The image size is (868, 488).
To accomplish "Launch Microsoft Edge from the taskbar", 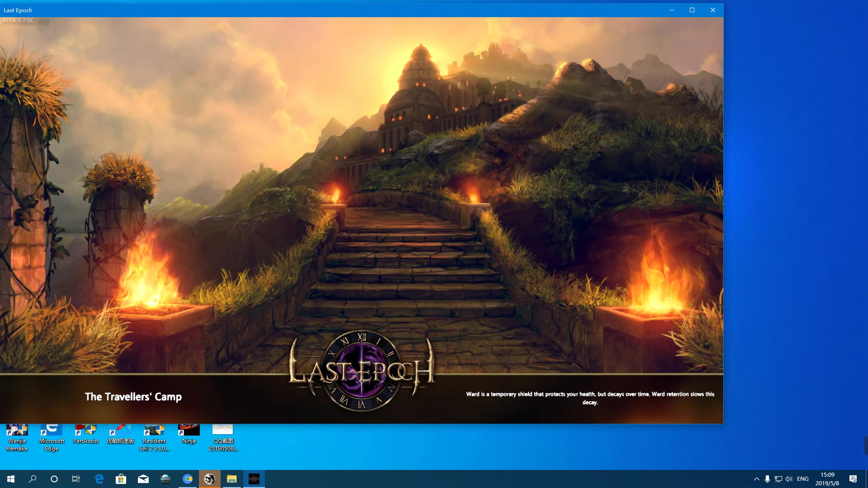I will pyautogui.click(x=99, y=479).
